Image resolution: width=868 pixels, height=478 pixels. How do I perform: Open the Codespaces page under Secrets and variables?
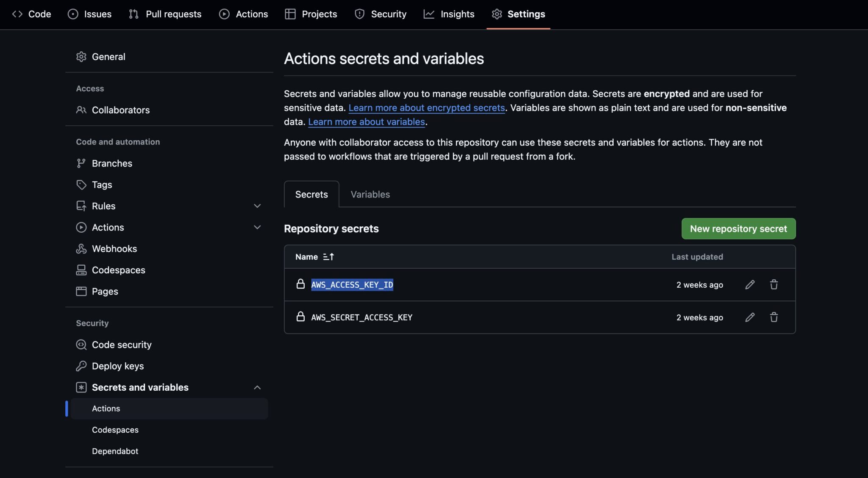(x=115, y=430)
